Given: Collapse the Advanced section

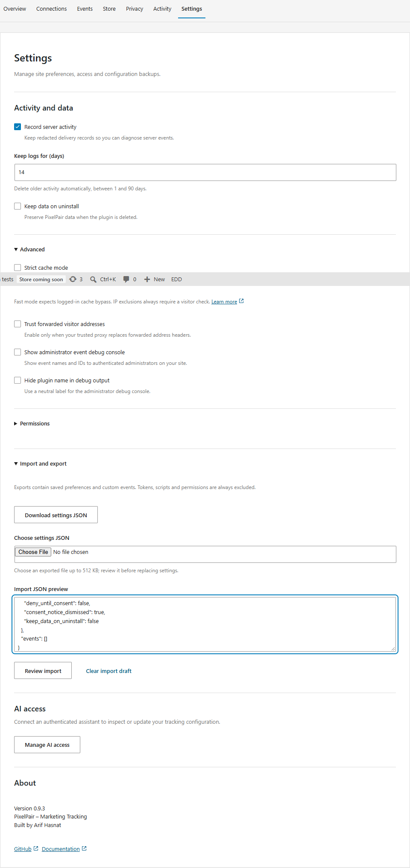Looking at the screenshot, I should pos(29,249).
